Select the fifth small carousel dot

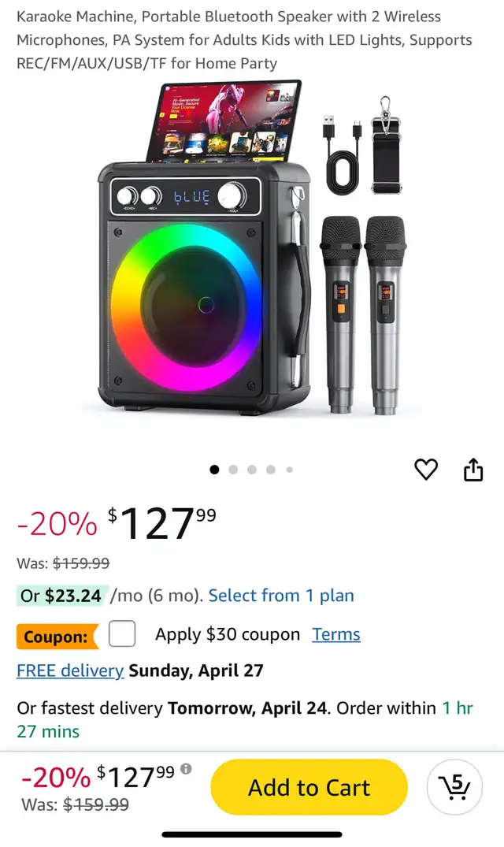(x=290, y=470)
